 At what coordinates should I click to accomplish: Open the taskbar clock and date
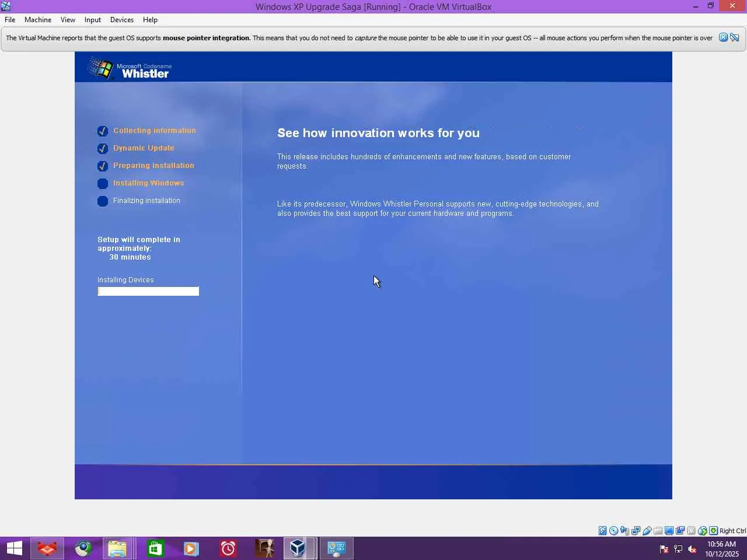pos(722,549)
